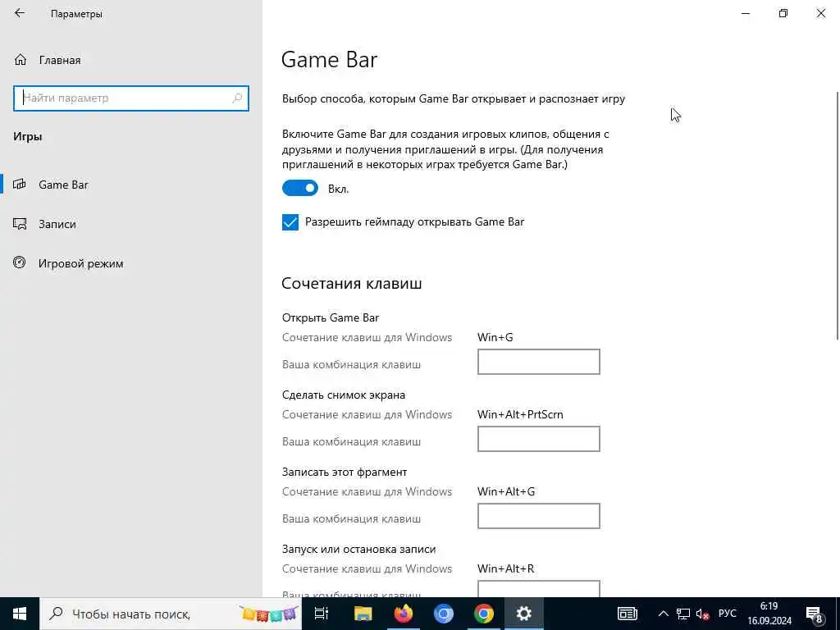Uncheck Разрешить геймпаду открывать Game Bar
The image size is (840, 630).
290,221
